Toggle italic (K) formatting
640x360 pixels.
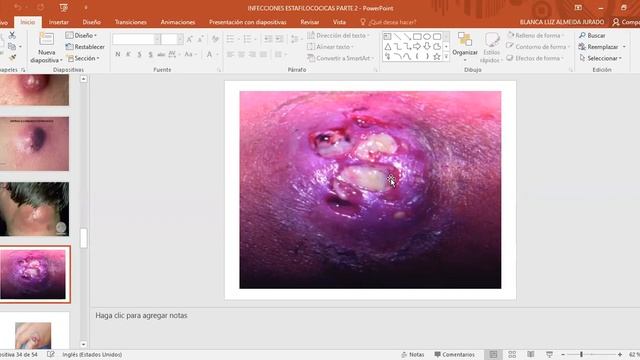click(129, 54)
